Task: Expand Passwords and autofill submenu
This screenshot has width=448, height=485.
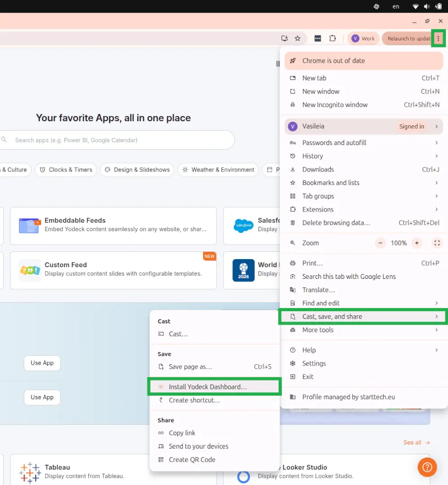Action: (x=364, y=143)
